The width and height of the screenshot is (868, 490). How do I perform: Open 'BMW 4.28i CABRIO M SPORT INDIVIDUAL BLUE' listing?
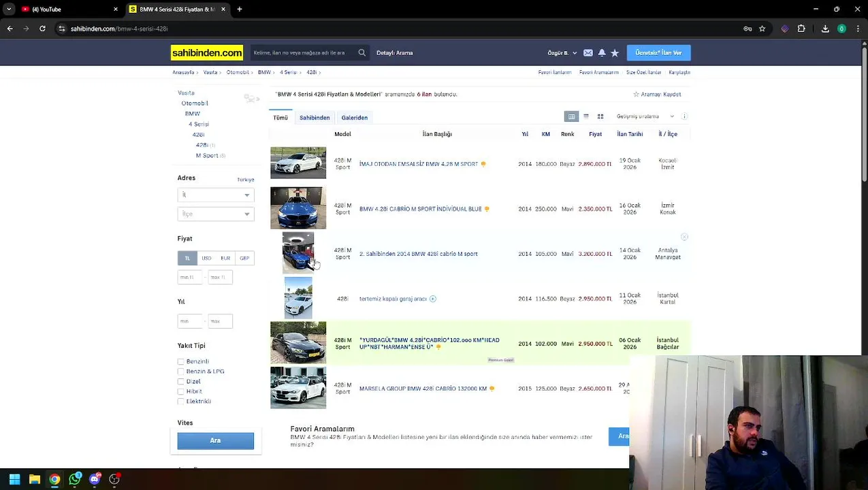421,209
